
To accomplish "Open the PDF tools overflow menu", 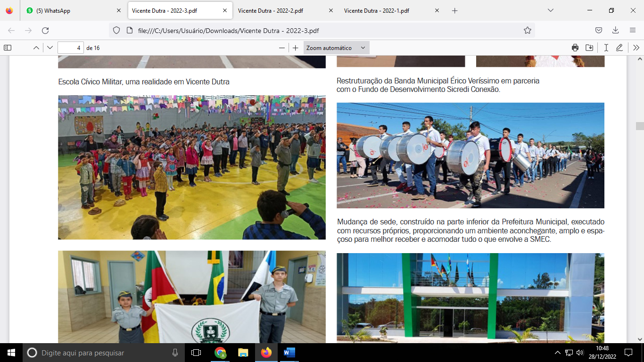I will [636, 48].
